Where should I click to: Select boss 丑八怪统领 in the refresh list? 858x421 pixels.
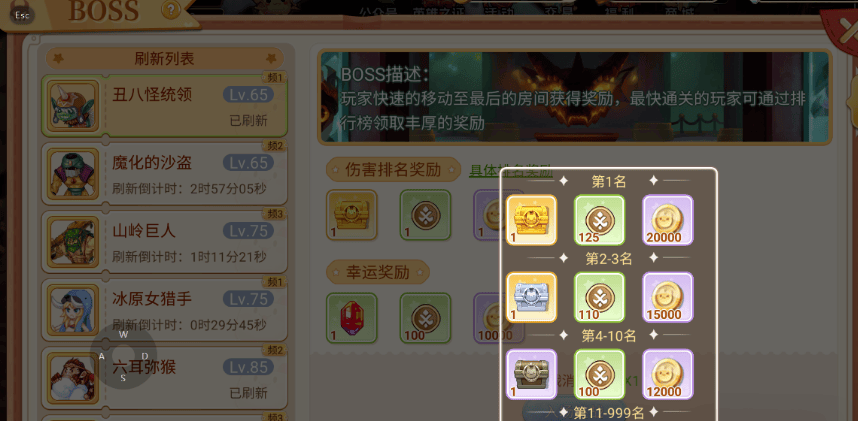point(165,106)
